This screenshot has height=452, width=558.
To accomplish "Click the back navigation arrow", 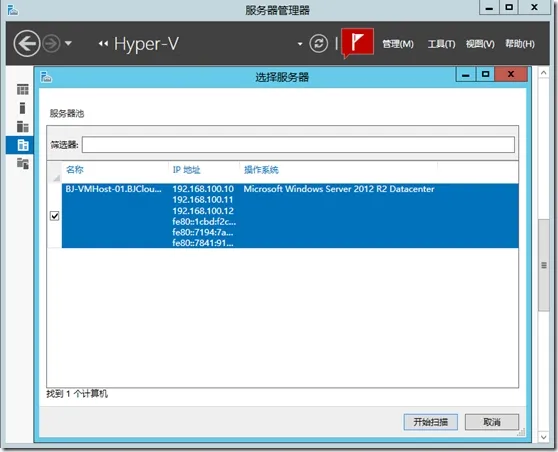I will click(27, 44).
